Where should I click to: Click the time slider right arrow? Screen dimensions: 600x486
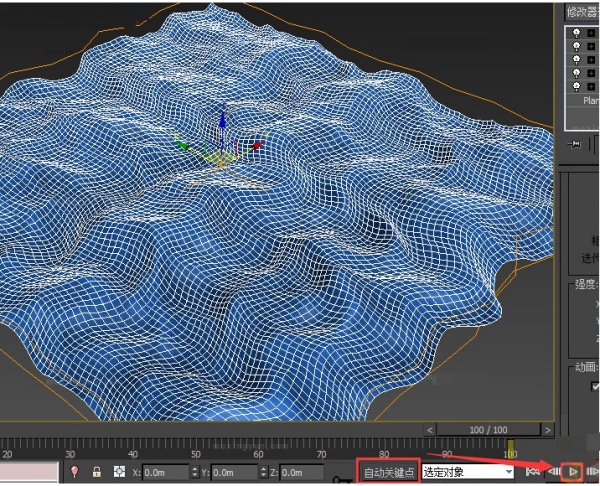click(548, 430)
